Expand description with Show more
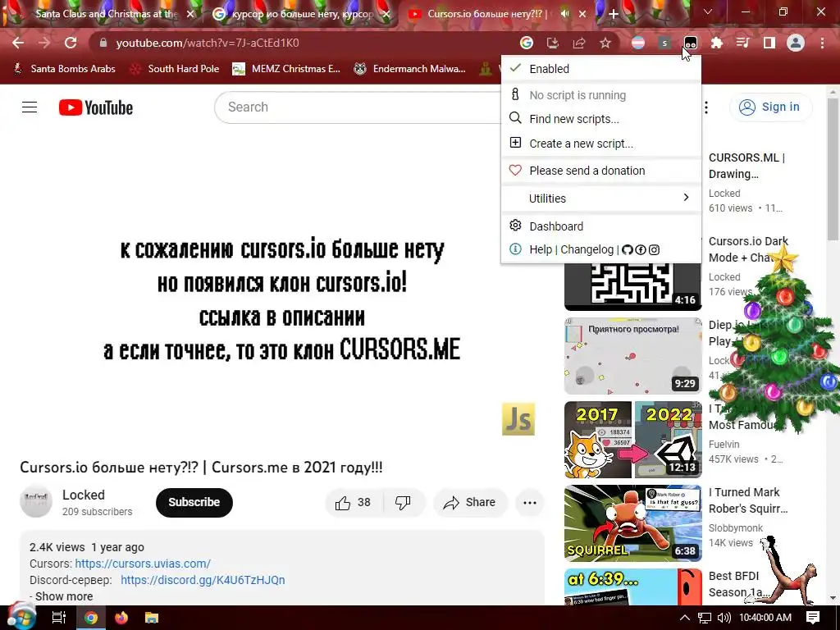 click(x=64, y=596)
